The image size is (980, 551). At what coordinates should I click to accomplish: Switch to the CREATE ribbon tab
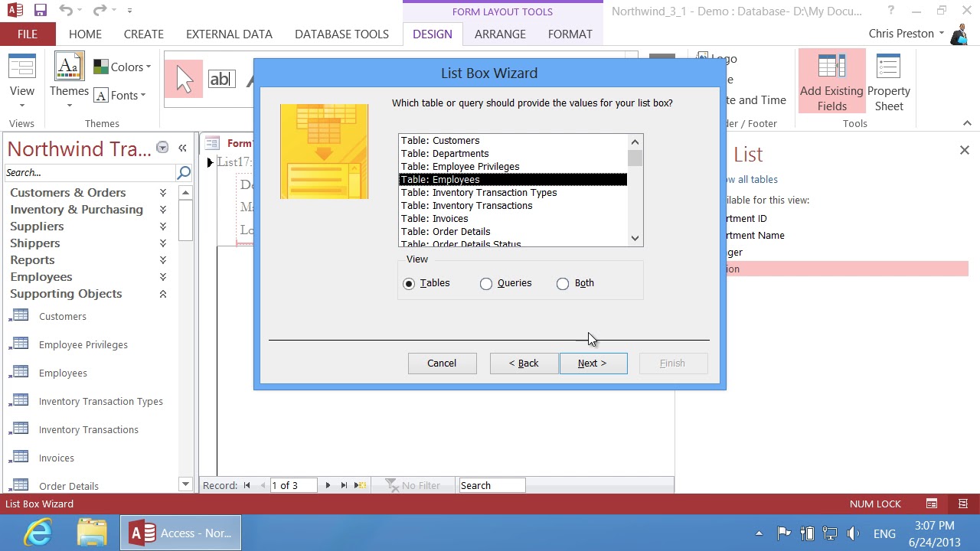click(x=144, y=34)
